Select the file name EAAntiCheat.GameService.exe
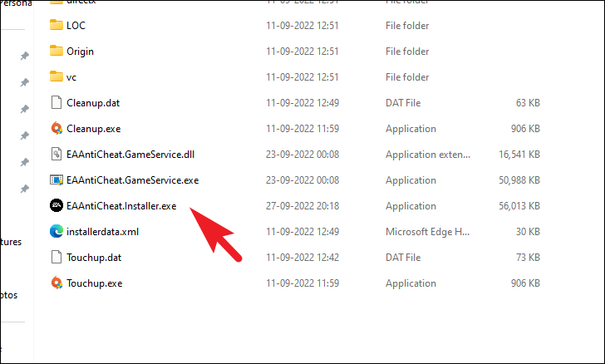The image size is (605, 364). [x=132, y=180]
